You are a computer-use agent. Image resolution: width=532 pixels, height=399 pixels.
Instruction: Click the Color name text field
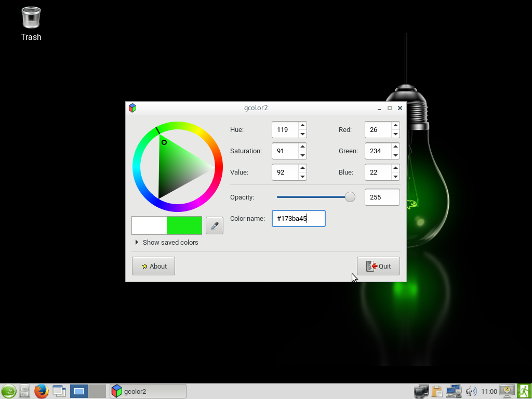tap(298, 218)
